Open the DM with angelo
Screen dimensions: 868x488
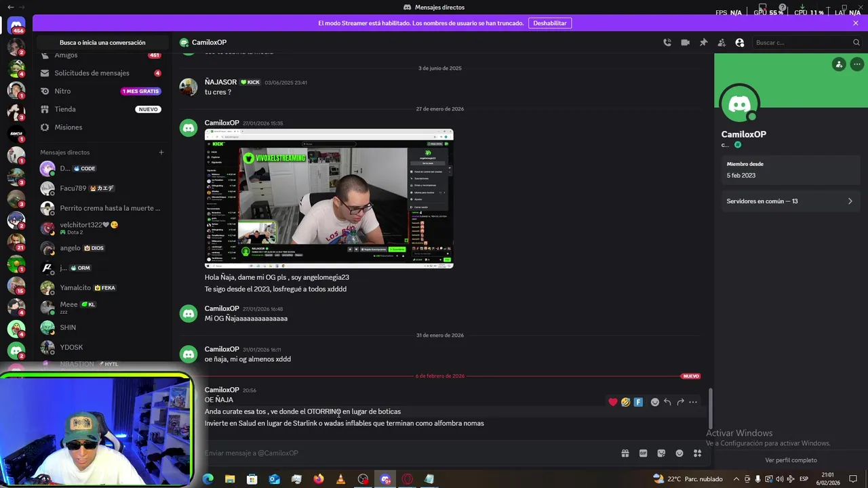pyautogui.click(x=102, y=248)
